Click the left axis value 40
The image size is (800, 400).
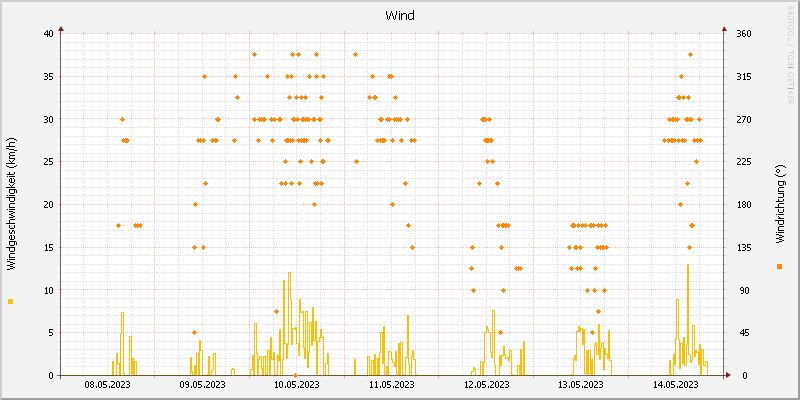[x=48, y=34]
